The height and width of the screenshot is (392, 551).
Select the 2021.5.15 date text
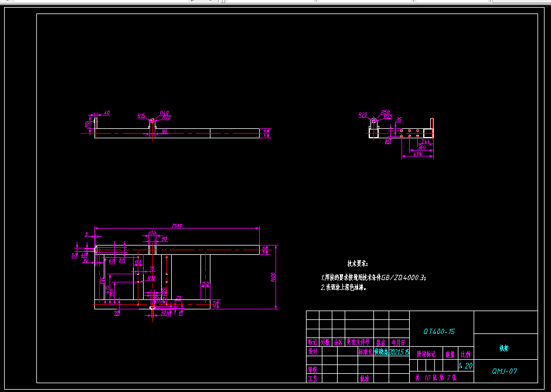click(x=399, y=352)
